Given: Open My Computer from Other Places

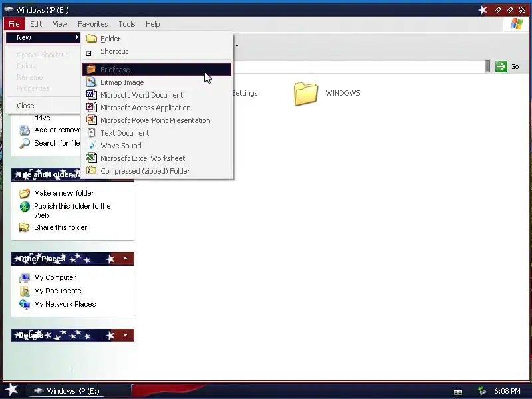Looking at the screenshot, I should [55, 277].
